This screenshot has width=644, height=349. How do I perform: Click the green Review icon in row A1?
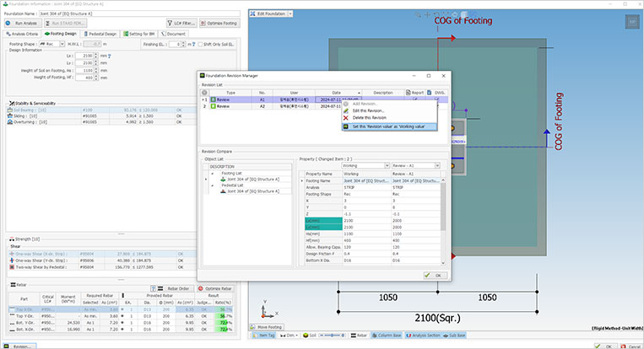click(x=214, y=99)
